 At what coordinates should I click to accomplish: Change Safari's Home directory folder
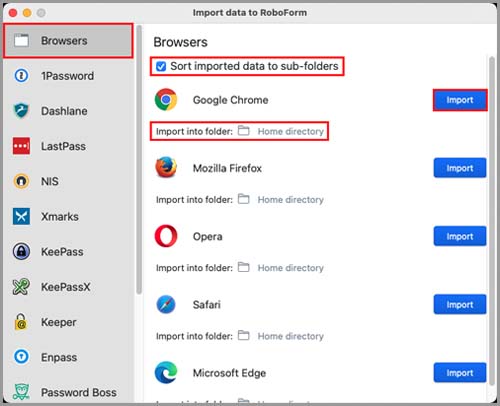pyautogui.click(x=291, y=336)
